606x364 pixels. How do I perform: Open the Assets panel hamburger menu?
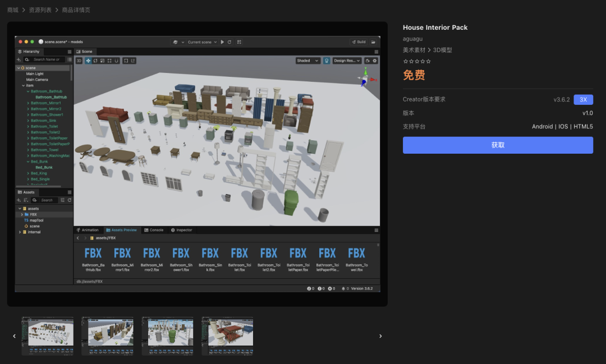click(70, 192)
